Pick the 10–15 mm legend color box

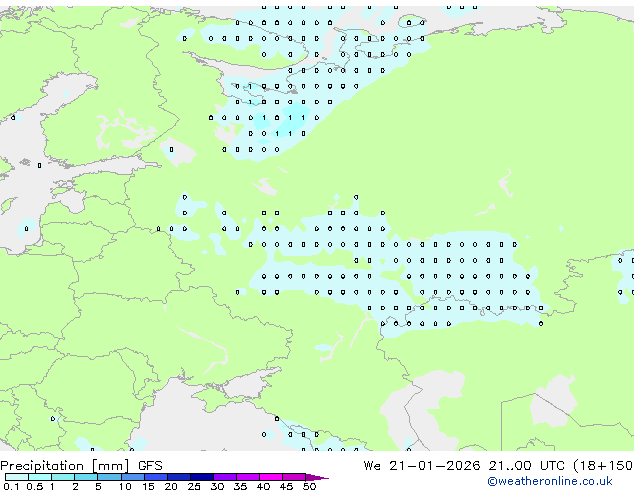click(x=133, y=477)
